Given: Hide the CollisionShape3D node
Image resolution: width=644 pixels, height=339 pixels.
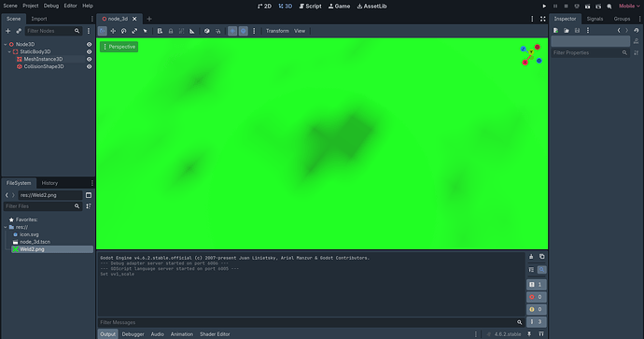Looking at the screenshot, I should tap(89, 66).
